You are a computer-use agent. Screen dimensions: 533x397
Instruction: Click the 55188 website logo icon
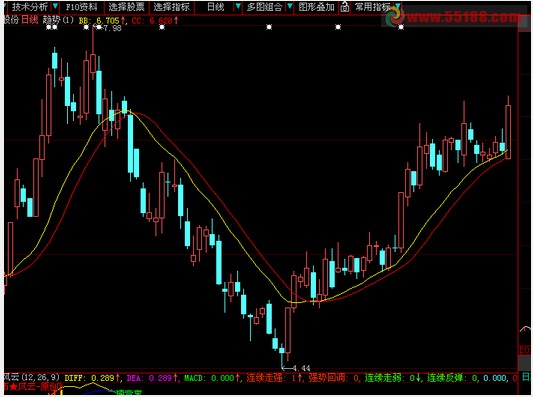coord(395,16)
